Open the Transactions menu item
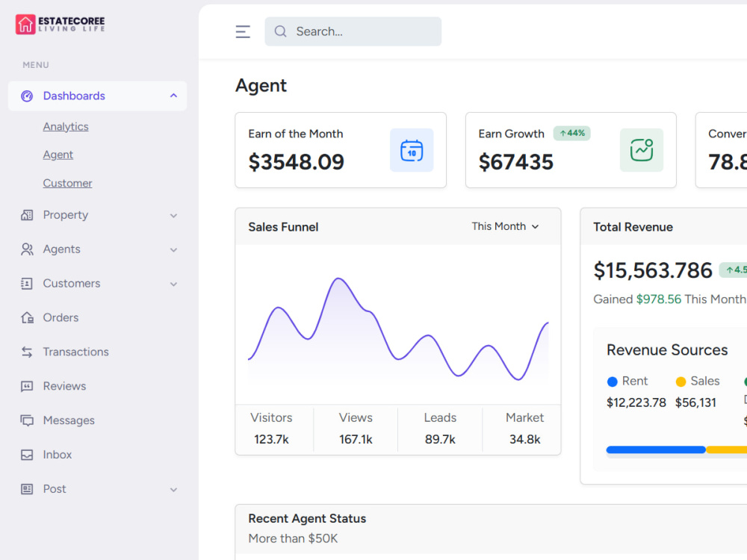 click(x=97, y=352)
